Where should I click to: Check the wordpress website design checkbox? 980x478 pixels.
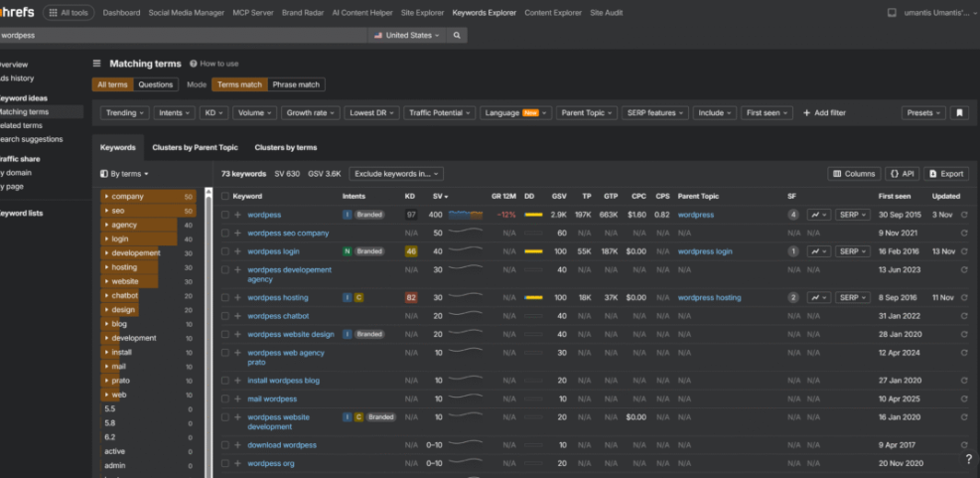[x=225, y=334]
